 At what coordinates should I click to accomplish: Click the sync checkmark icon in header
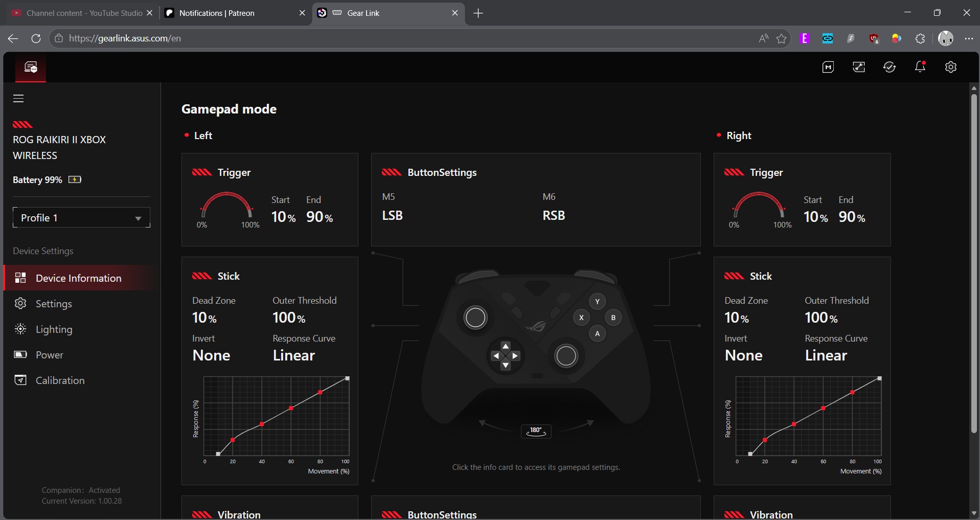click(x=890, y=67)
